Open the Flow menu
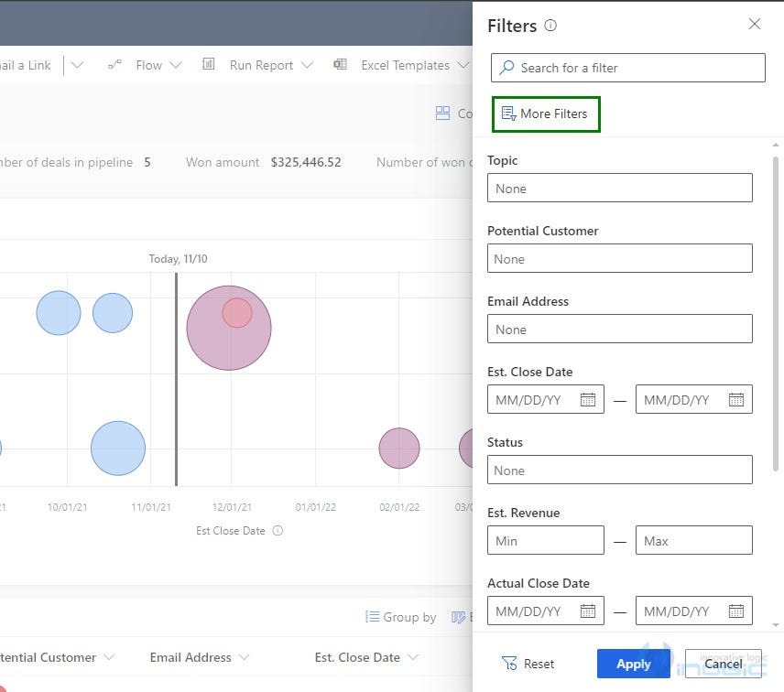Viewport: 784px width, 692px height. [148, 65]
